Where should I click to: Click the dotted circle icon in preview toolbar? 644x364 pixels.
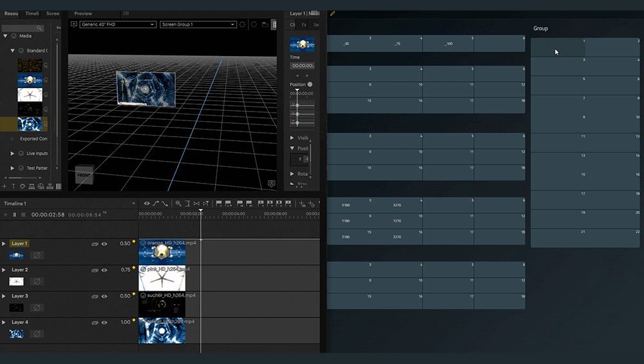point(243,24)
